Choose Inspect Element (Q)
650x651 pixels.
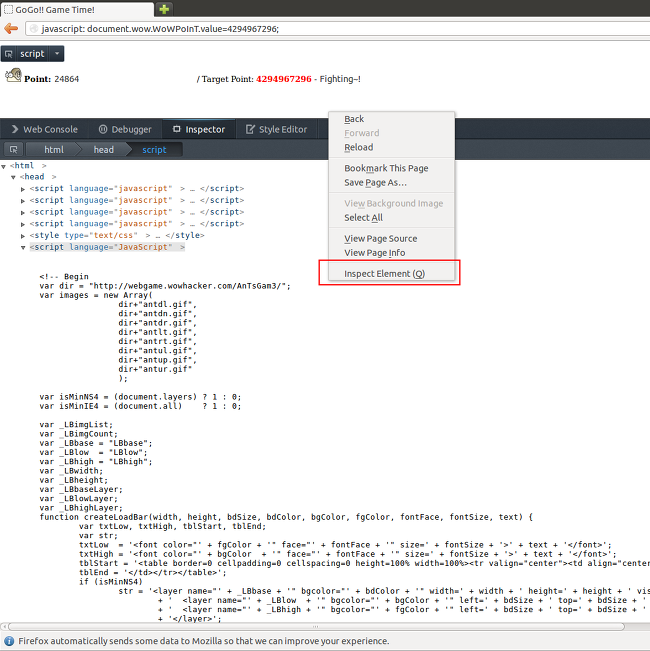(x=384, y=274)
